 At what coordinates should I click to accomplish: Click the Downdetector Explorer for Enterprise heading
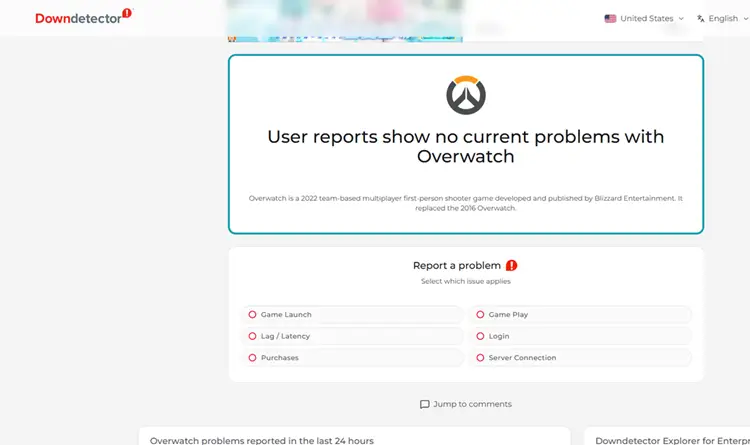(x=672, y=440)
